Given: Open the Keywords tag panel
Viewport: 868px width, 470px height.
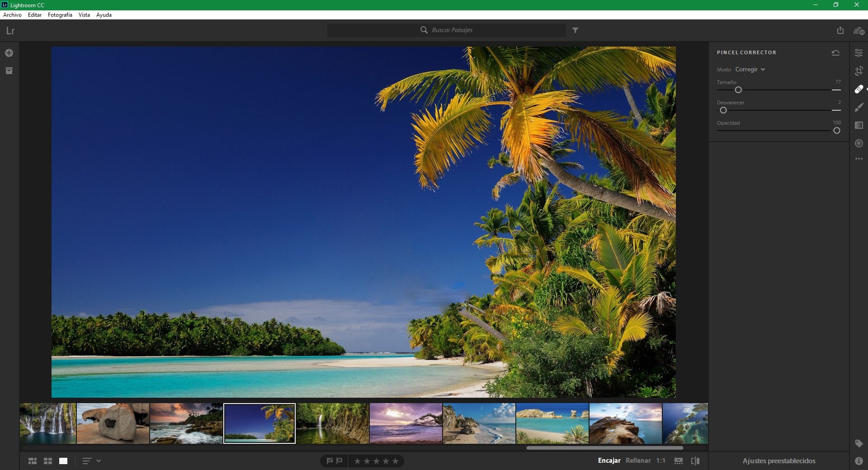Looking at the screenshot, I should (x=859, y=443).
